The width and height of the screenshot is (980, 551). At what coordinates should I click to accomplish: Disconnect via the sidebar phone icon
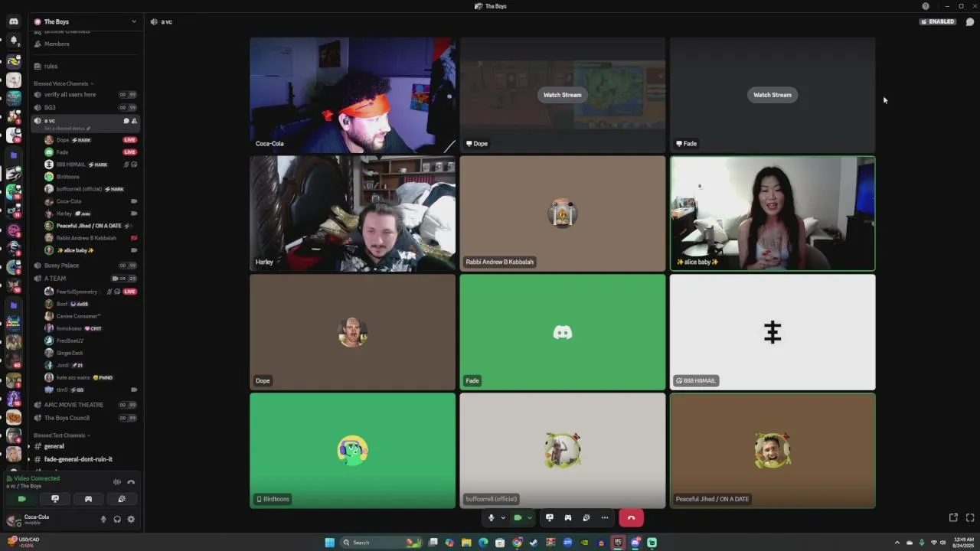point(131,482)
